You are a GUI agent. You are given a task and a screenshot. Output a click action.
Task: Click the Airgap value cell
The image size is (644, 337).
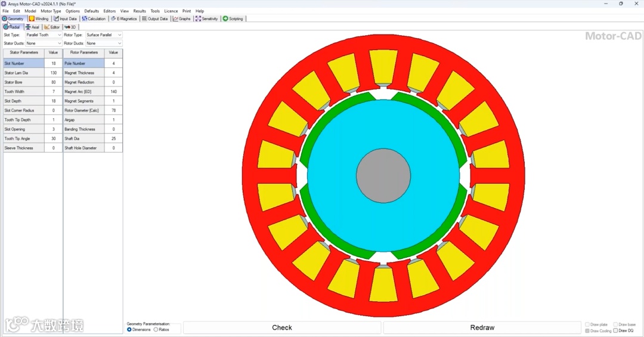click(x=113, y=120)
